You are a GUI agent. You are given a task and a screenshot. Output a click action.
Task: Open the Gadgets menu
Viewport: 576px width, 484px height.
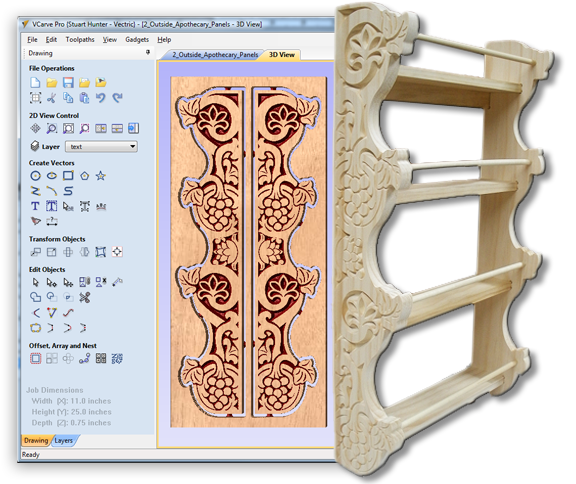(x=137, y=40)
